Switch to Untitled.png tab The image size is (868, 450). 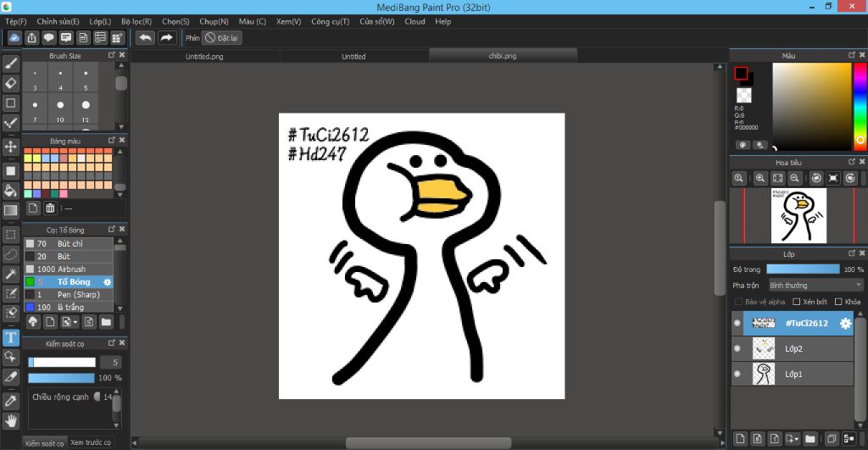pos(204,57)
